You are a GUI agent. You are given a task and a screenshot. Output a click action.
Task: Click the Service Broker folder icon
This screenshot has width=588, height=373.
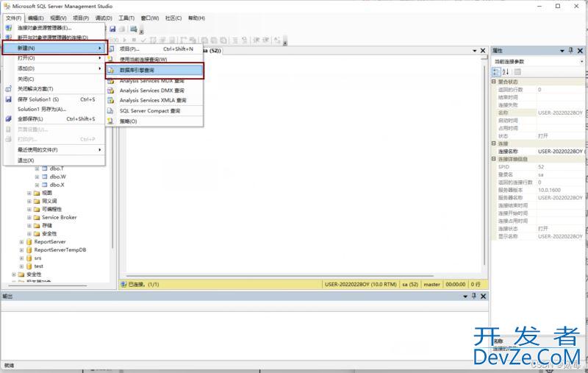point(37,217)
